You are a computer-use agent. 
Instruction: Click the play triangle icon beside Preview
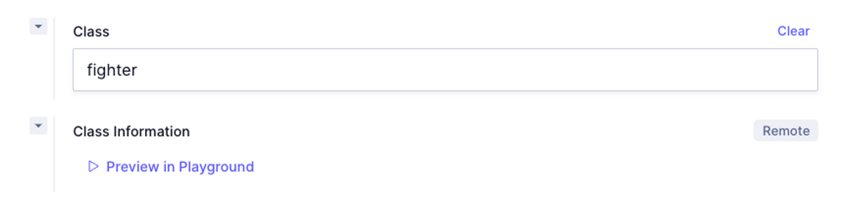tap(93, 166)
